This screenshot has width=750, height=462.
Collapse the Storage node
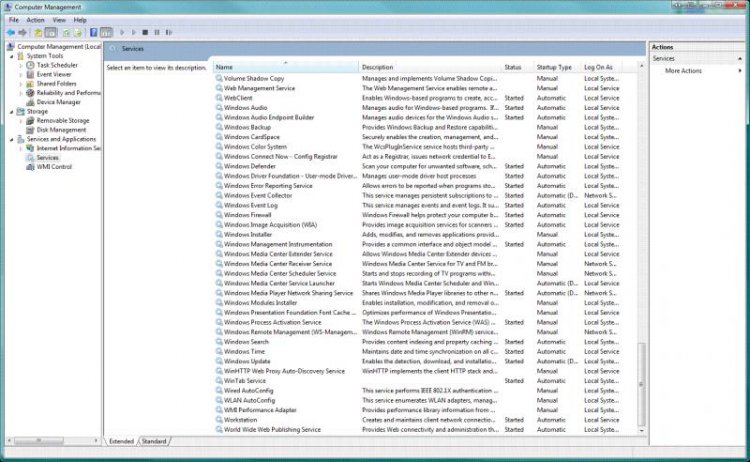(x=12, y=111)
